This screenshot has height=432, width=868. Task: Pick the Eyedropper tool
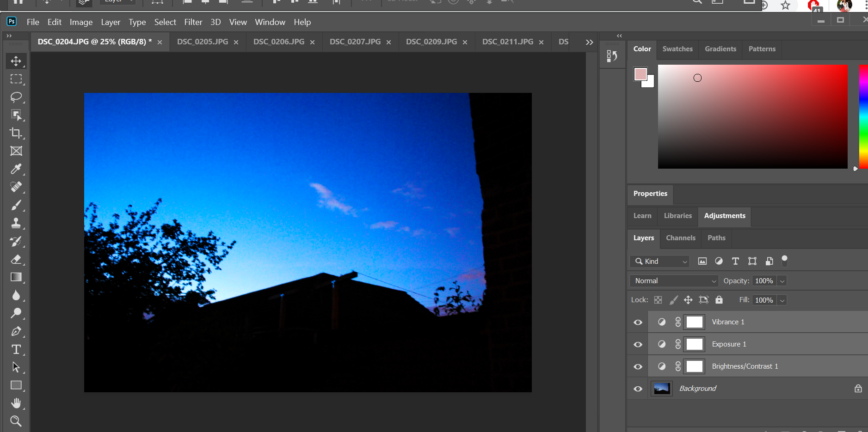coord(16,169)
